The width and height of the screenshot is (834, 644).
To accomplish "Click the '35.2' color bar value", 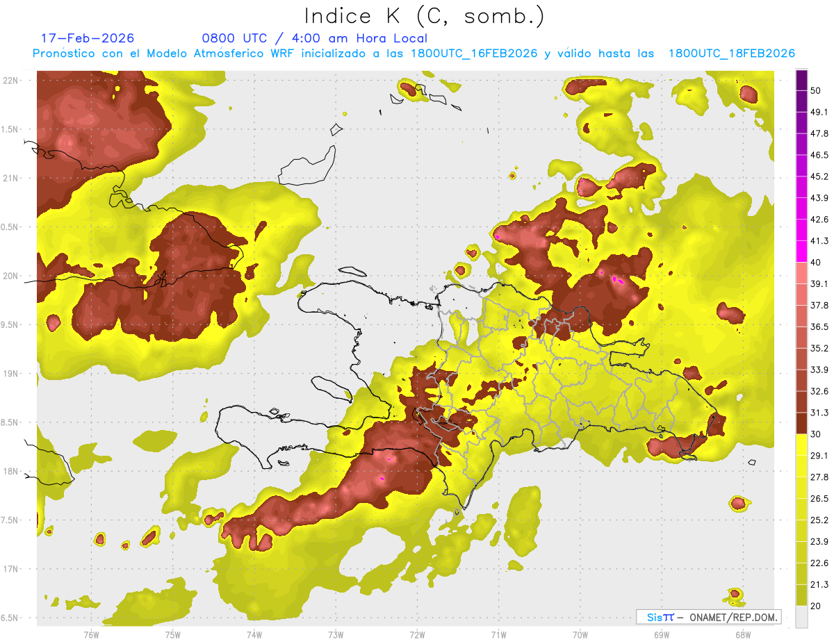I will point(819,349).
